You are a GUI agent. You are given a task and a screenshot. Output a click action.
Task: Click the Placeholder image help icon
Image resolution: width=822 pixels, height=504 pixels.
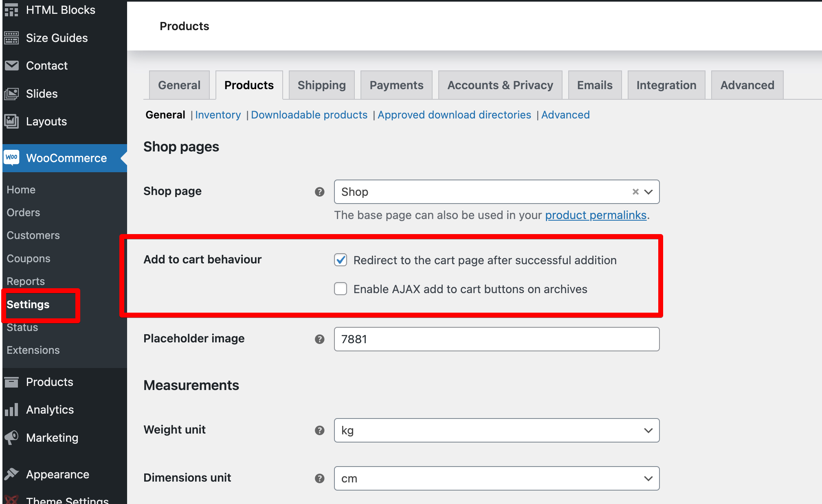pos(319,339)
